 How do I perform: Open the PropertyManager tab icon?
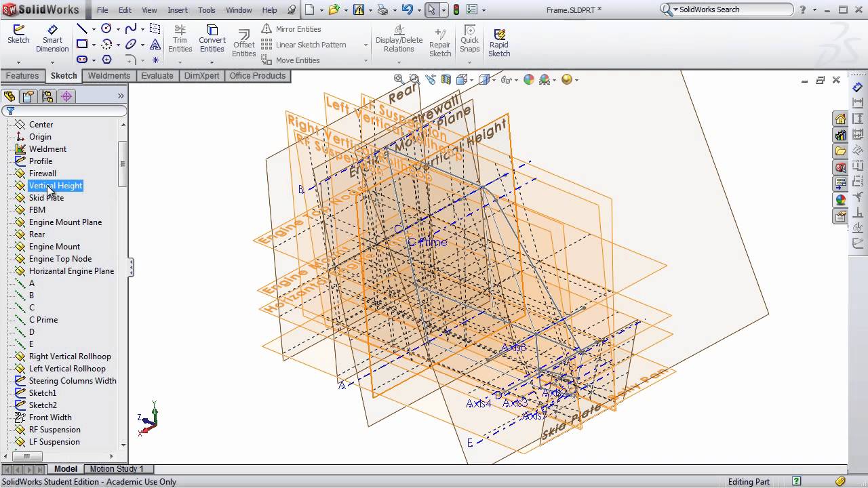(x=28, y=96)
